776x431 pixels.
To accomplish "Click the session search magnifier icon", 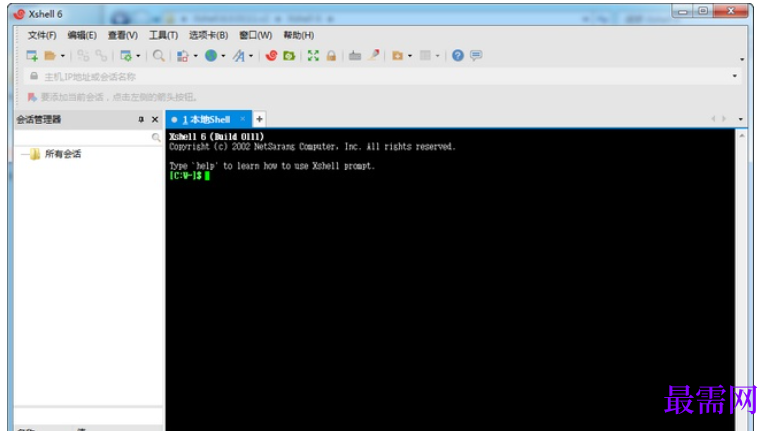I will coord(156,138).
